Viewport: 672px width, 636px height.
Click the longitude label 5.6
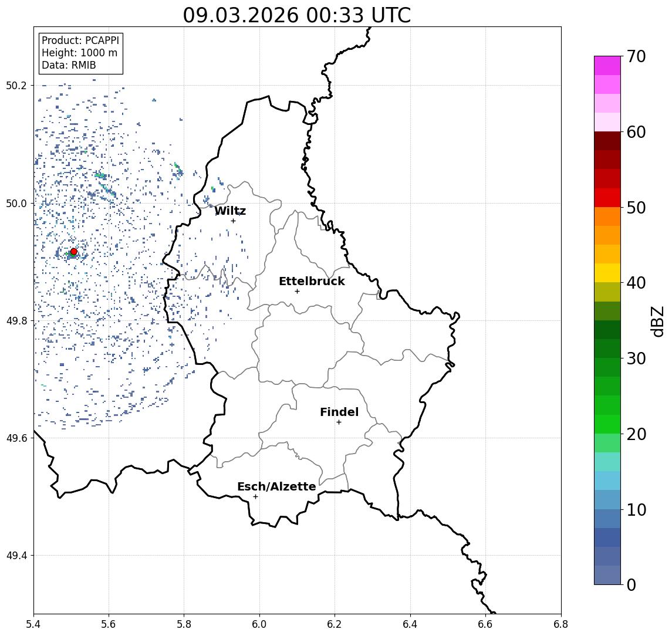point(109,624)
